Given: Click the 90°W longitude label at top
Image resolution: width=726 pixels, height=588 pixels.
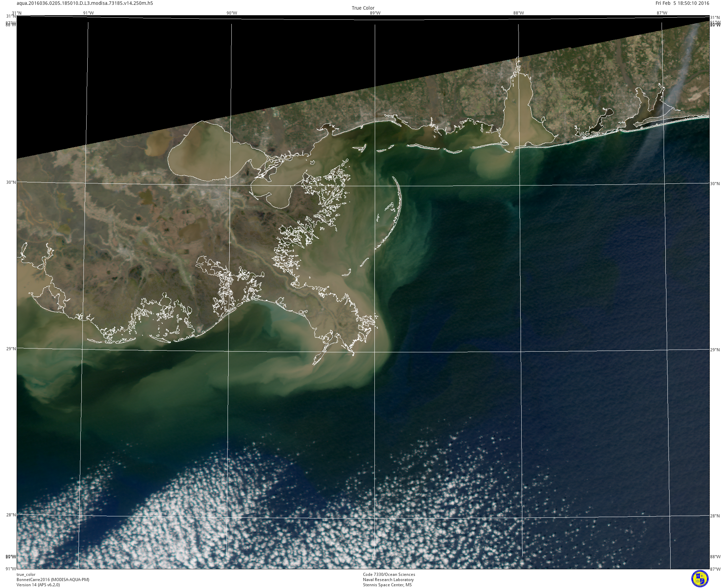Looking at the screenshot, I should 231,13.
